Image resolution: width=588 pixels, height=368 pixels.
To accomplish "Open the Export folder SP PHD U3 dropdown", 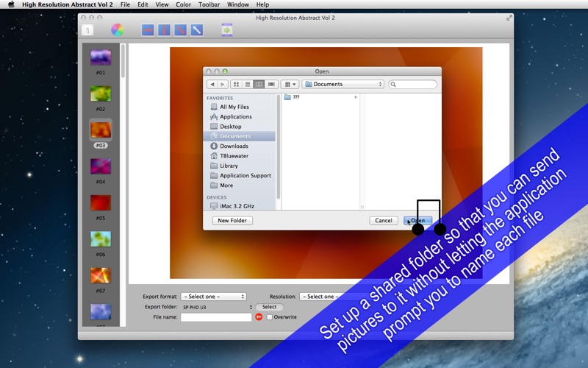I will click(x=217, y=307).
